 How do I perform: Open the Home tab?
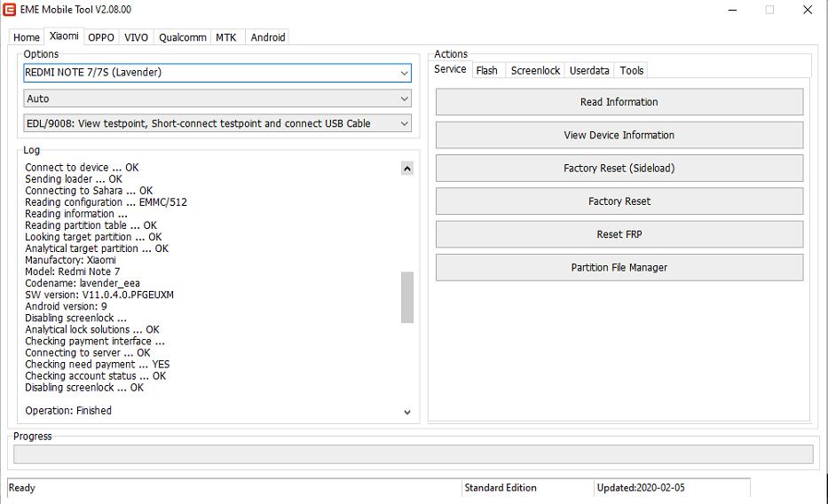click(27, 37)
